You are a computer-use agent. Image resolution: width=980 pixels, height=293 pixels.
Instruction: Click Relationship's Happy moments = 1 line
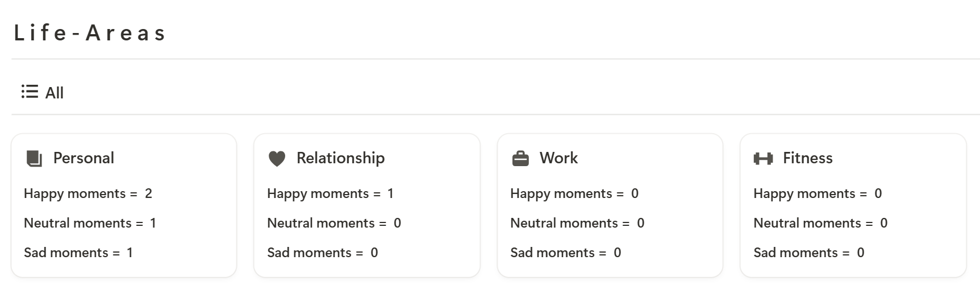[331, 194]
